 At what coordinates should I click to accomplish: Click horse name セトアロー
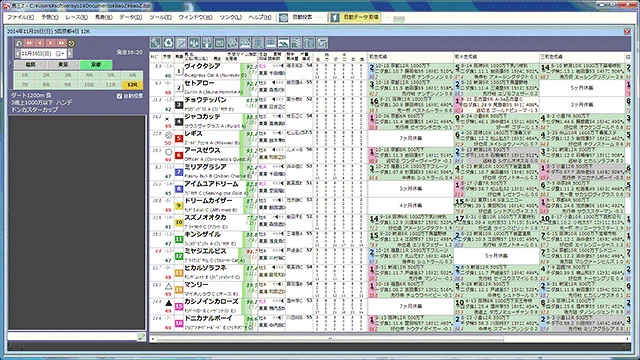click(x=199, y=83)
